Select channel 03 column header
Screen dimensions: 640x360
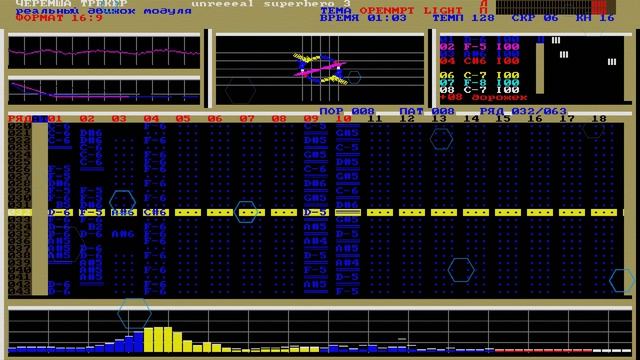pos(119,119)
